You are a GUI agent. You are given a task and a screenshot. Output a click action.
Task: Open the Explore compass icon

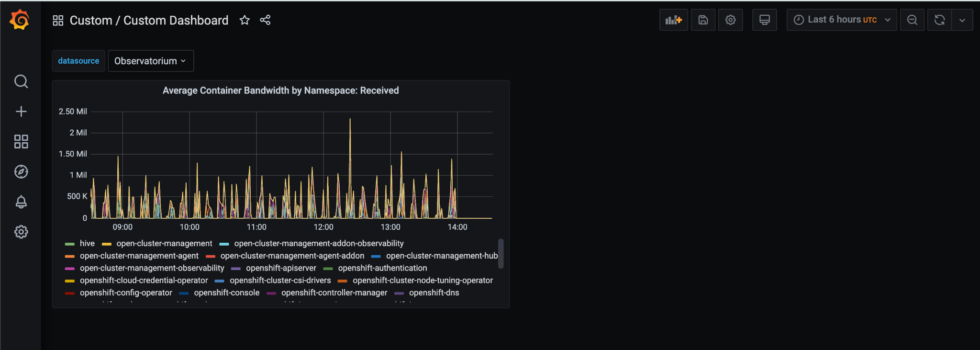(21, 171)
